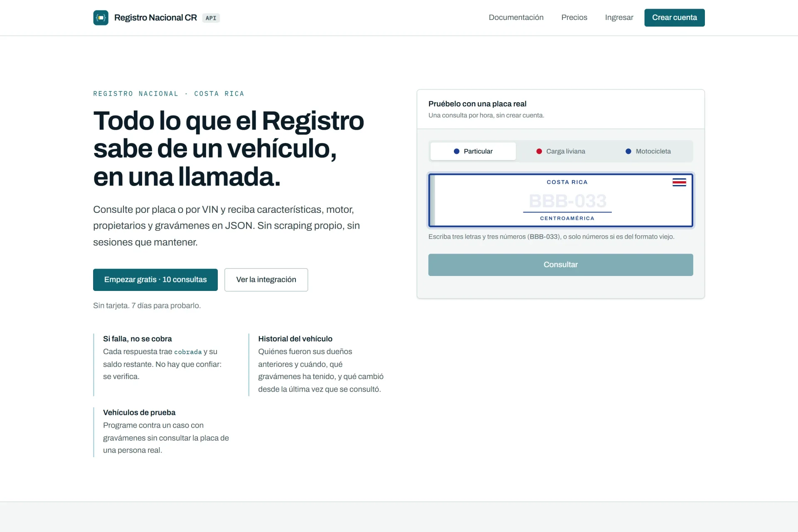Click 'Una consulta por hora, sin crear cuenta.' text
The image size is (798, 532).
pos(486,115)
